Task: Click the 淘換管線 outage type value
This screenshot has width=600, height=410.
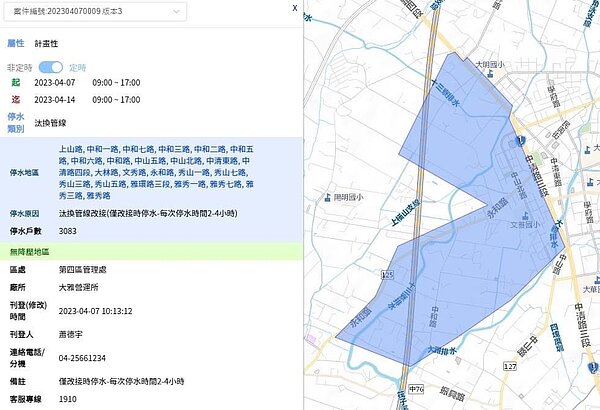Action: pos(50,123)
